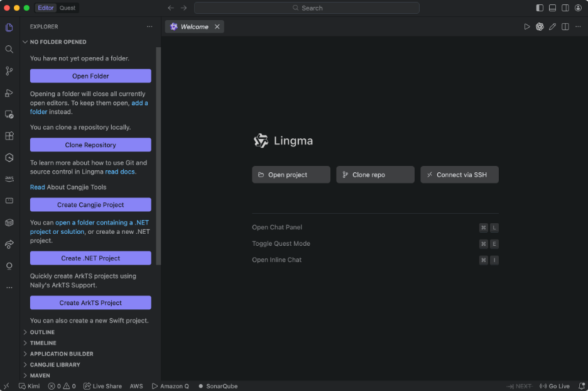This screenshot has height=391, width=588.
Task: Click Toggle Quest Mode shortcut row
Action: coord(376,244)
